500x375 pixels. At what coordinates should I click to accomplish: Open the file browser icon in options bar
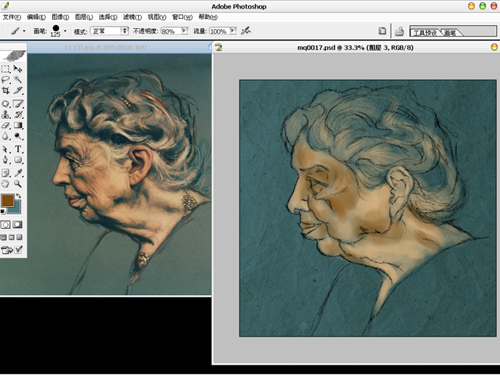pyautogui.click(x=382, y=31)
